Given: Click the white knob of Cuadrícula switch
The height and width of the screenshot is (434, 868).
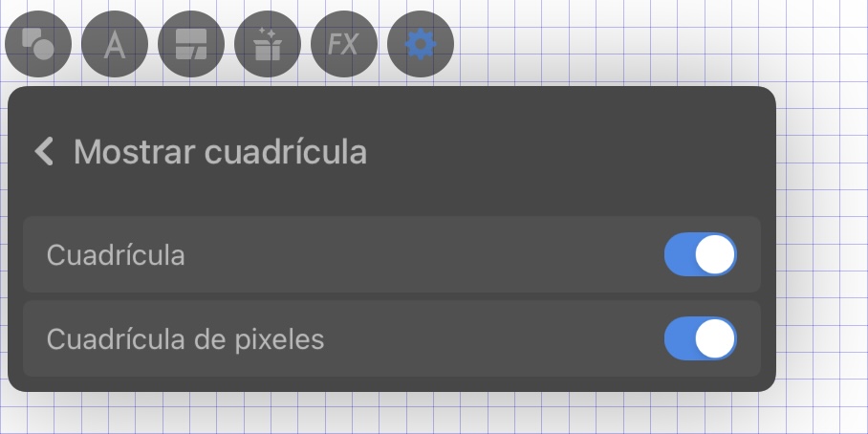Looking at the screenshot, I should (715, 254).
